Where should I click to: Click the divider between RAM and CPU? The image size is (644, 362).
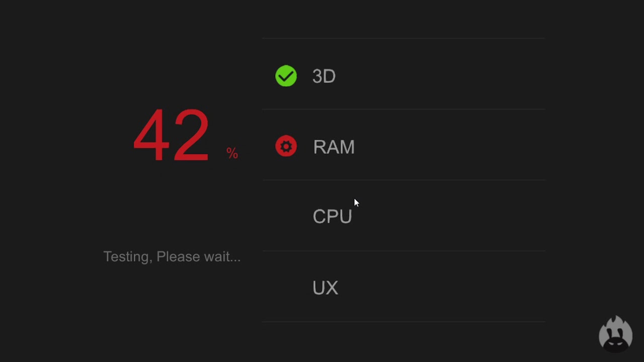pyautogui.click(x=404, y=180)
